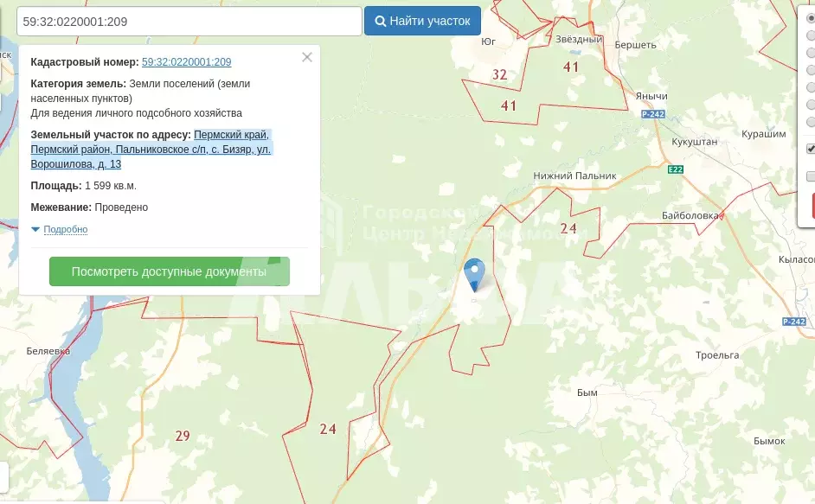Image resolution: width=815 pixels, height=504 pixels.
Task: Click inside the cadastral number search field
Action: [x=189, y=21]
